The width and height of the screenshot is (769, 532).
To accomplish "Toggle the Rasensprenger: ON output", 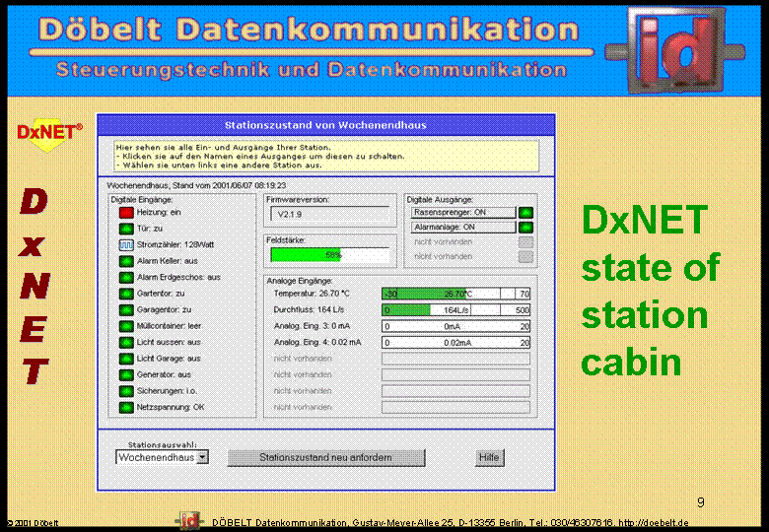I will pyautogui.click(x=463, y=213).
